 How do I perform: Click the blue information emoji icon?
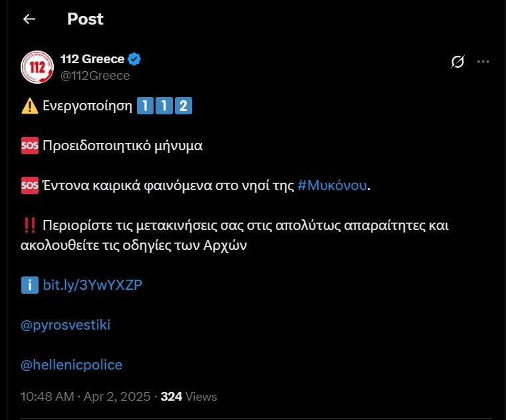click(x=30, y=285)
